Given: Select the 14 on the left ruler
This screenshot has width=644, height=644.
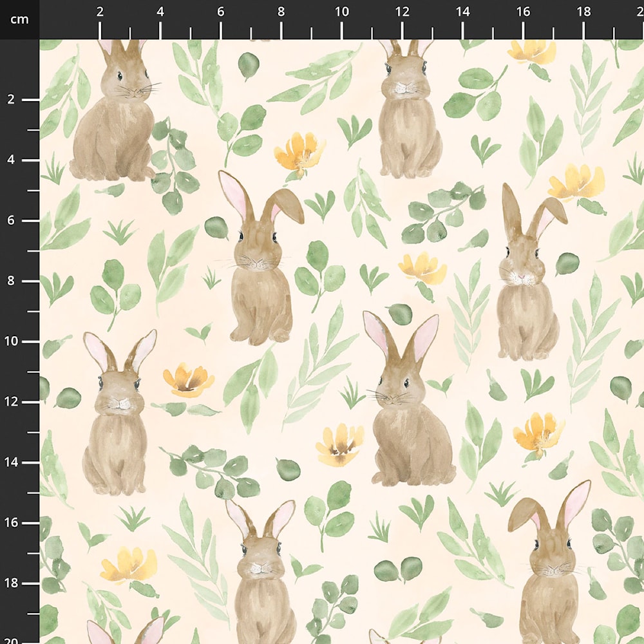Looking at the screenshot, I should (11, 462).
